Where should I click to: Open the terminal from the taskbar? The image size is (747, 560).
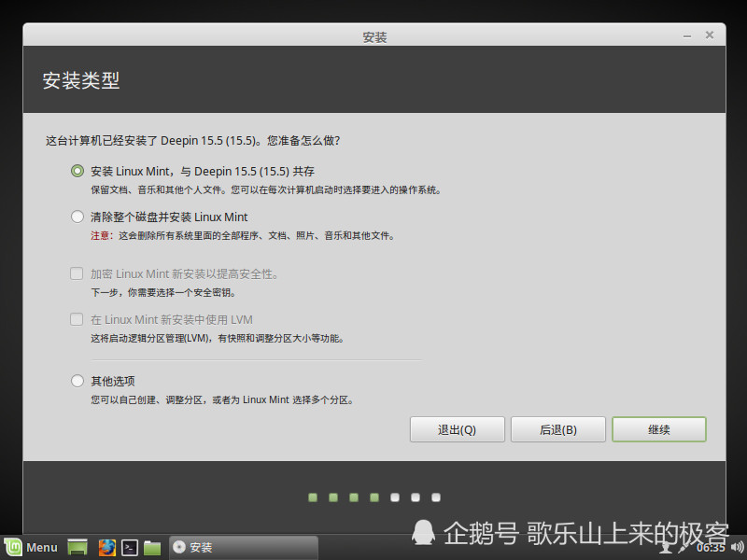(130, 548)
